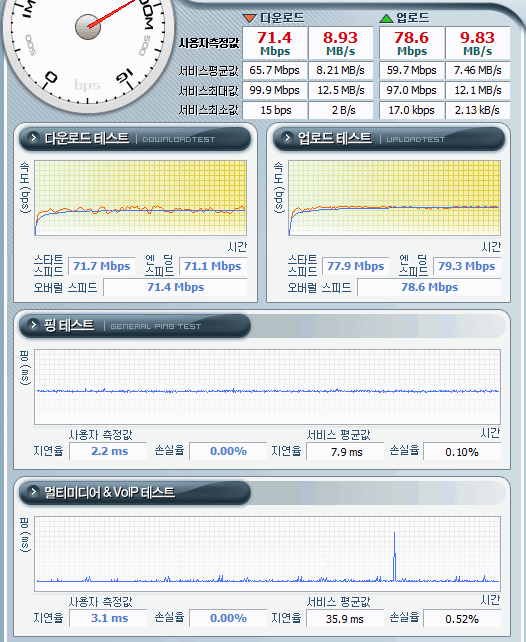This screenshot has height=642, width=526.
Task: Click the 멀티미디어 & VoIP 테스트 arrow icon
Action: point(33,491)
